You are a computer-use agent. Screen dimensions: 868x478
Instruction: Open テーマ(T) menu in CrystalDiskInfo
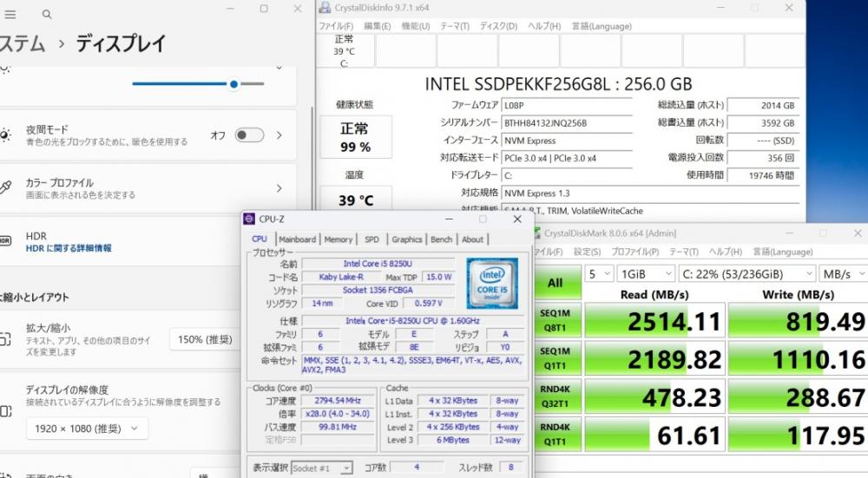click(455, 26)
